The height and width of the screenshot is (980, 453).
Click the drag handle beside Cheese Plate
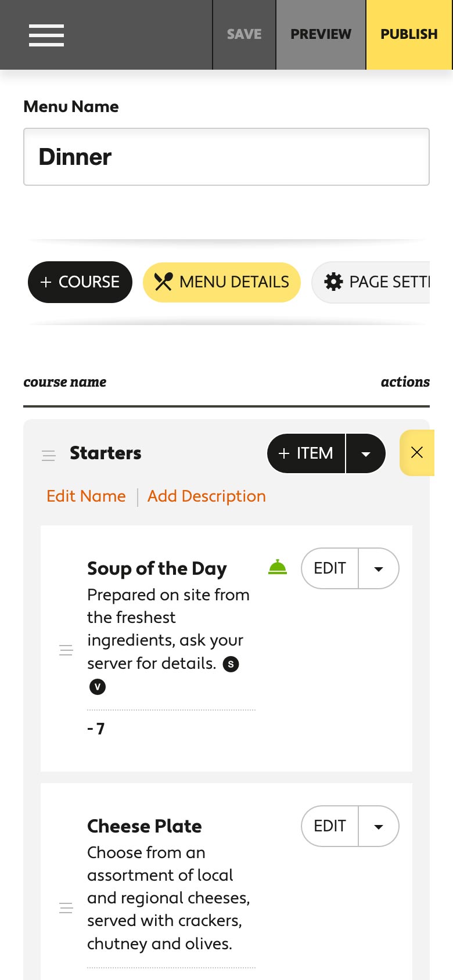click(x=66, y=907)
